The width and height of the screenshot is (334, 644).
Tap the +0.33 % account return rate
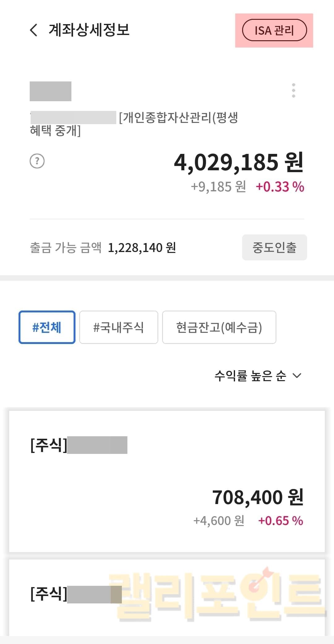point(280,187)
